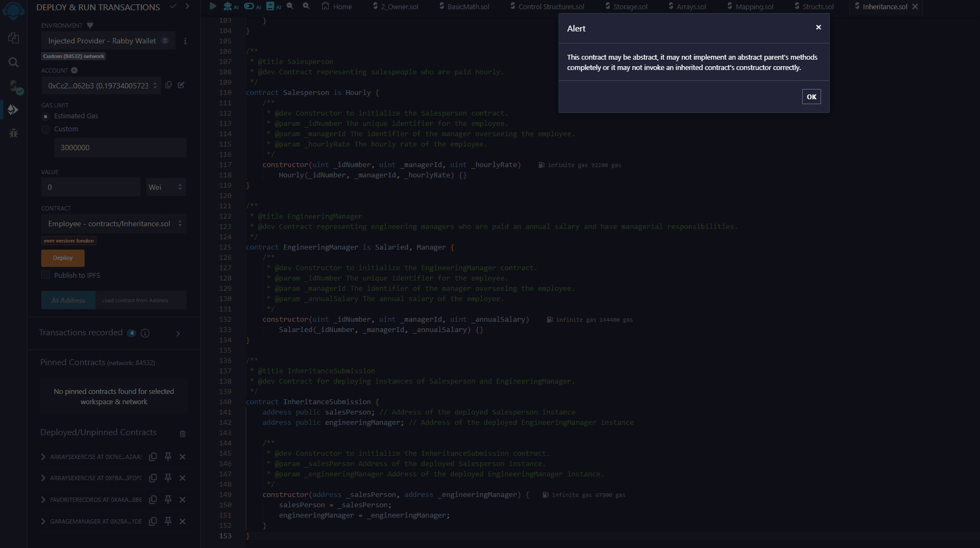Switch to the BasicMath.sol tab
Screen dimensions: 980x548
pos(464,7)
